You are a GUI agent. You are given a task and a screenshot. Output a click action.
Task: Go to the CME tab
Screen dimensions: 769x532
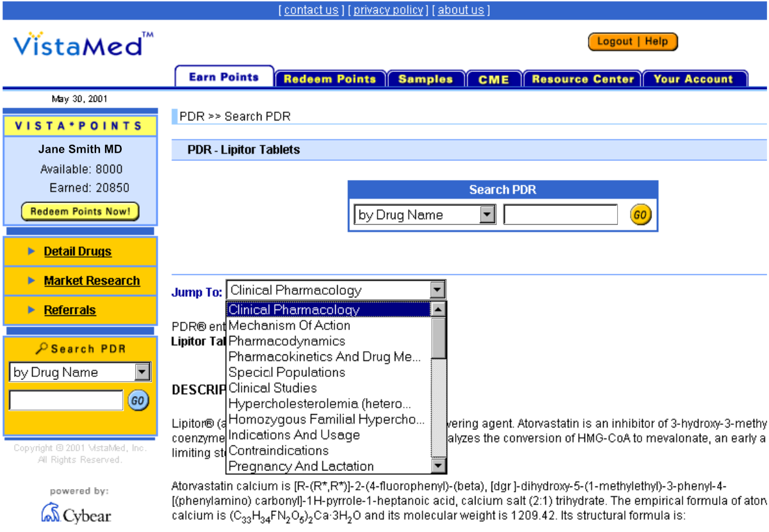(x=493, y=79)
